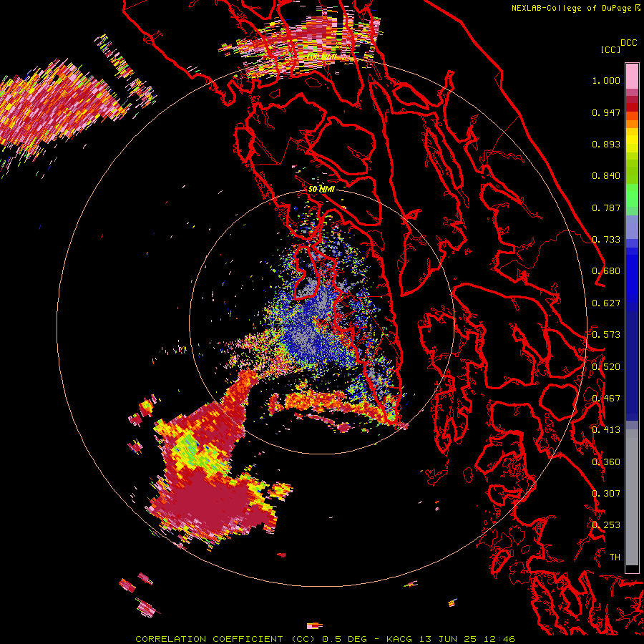This screenshot has width=644, height=644.
Task: Click the 0.627 scale value
Action: (x=606, y=303)
